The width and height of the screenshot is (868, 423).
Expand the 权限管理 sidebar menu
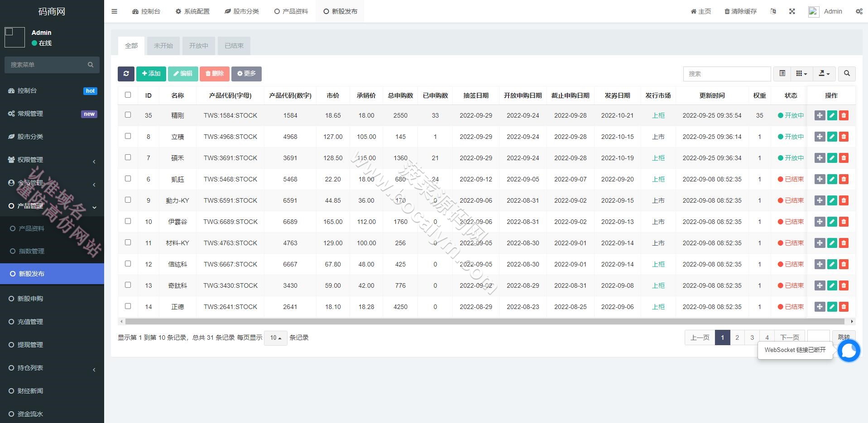click(x=52, y=160)
